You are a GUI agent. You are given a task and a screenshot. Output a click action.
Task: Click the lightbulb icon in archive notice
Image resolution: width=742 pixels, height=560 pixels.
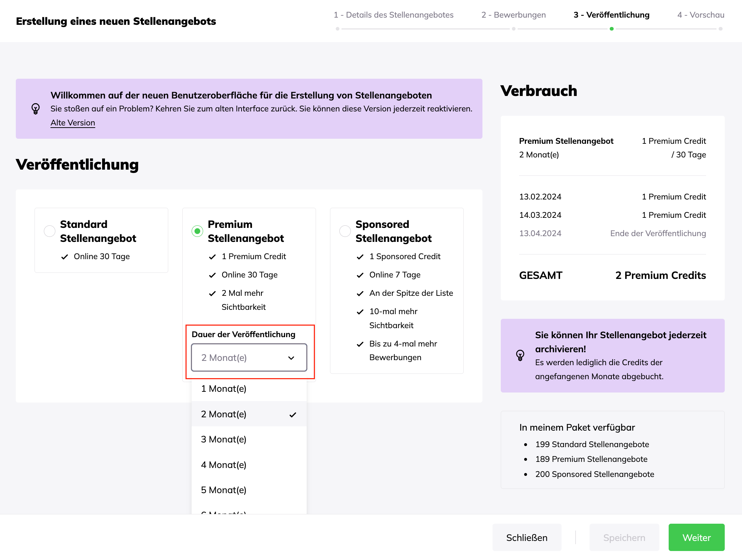(520, 355)
